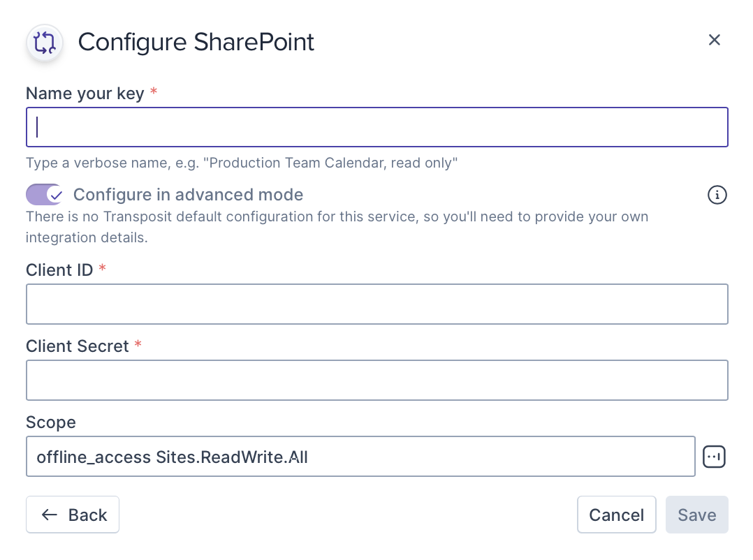Viewport: 753px width, 560px height.
Task: Click the icon button beside Scope field
Action: pyautogui.click(x=714, y=457)
